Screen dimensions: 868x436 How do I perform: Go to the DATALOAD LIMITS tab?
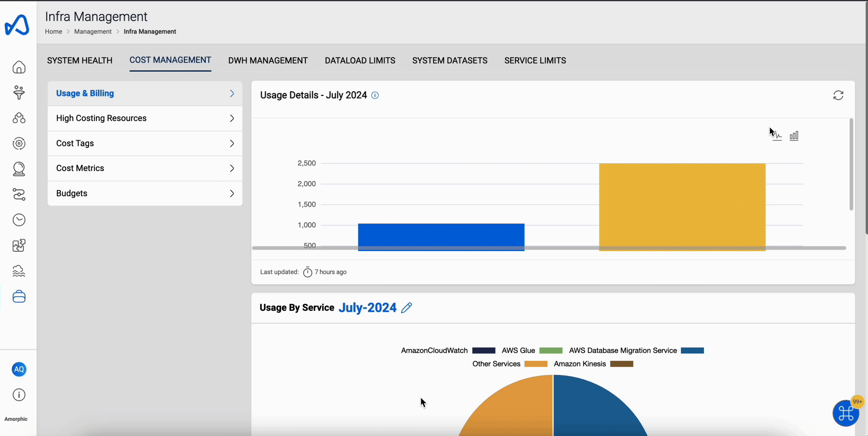tap(360, 60)
